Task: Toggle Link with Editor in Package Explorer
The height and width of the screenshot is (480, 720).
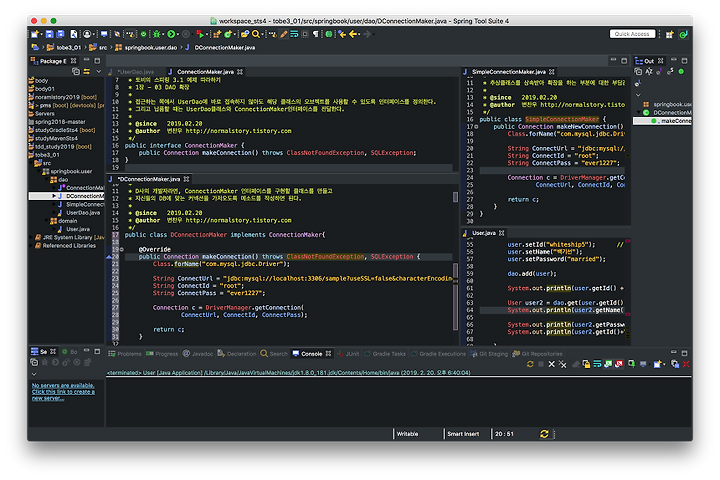Action: 86,71
